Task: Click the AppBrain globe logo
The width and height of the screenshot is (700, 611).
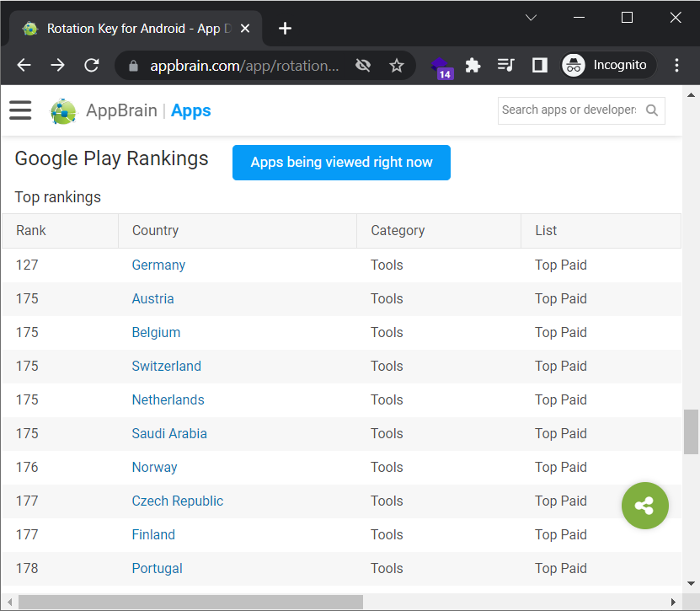Action: coord(63,111)
